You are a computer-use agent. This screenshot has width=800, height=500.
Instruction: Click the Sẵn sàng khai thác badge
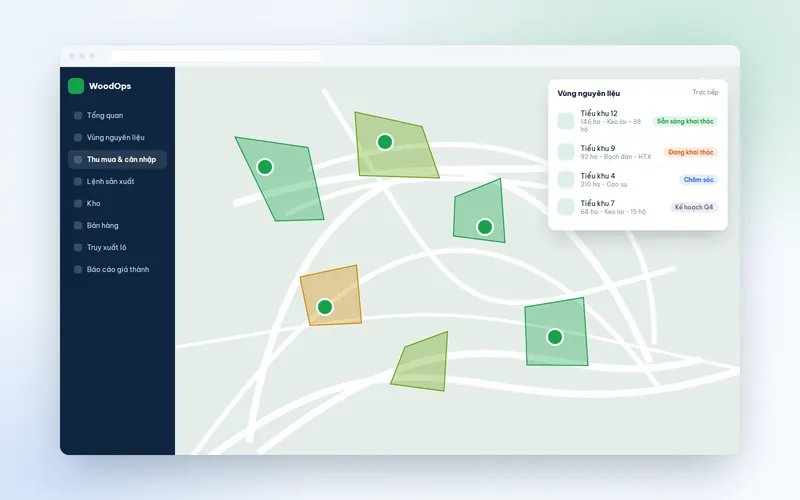(x=685, y=121)
